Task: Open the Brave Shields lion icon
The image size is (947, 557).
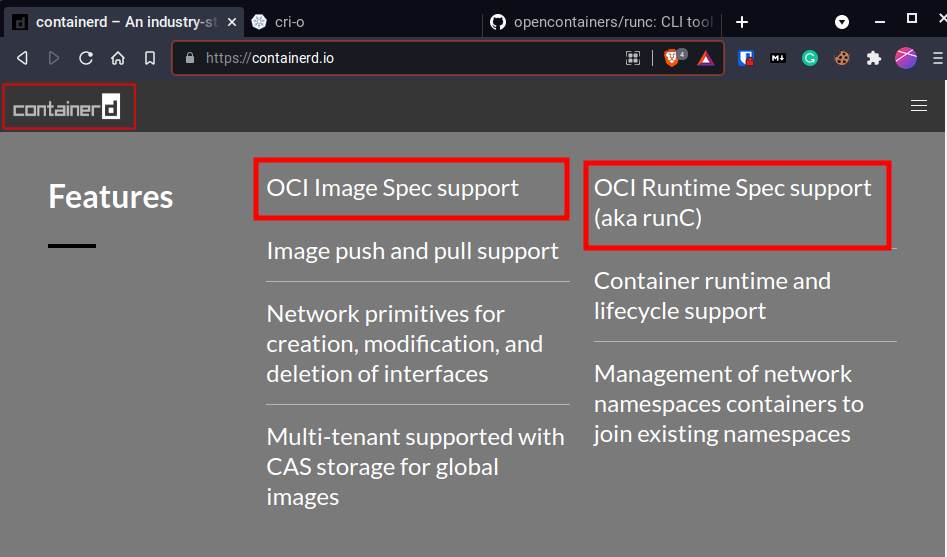Action: pyautogui.click(x=672, y=57)
